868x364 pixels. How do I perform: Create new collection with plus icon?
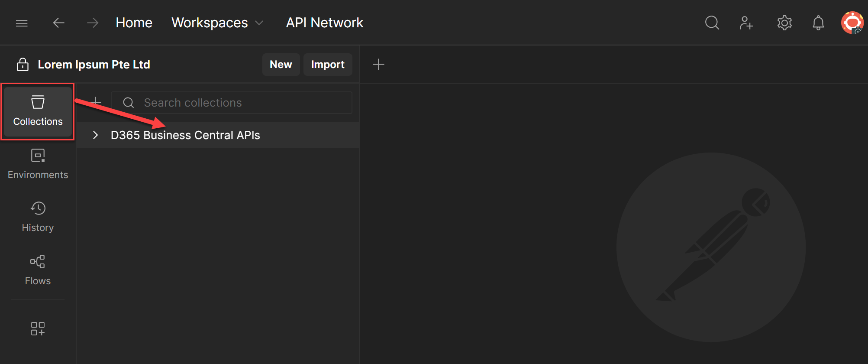tap(95, 103)
